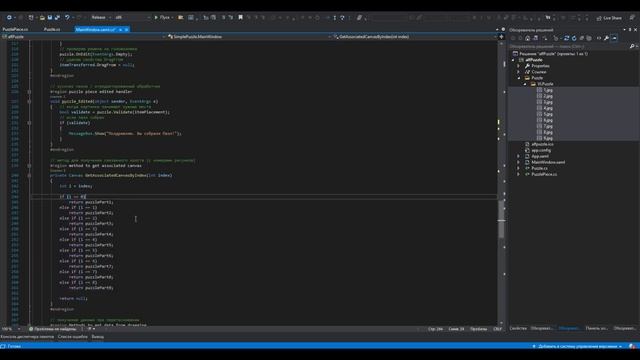
Task: Open the solution platform dropdown
Action: point(132,18)
